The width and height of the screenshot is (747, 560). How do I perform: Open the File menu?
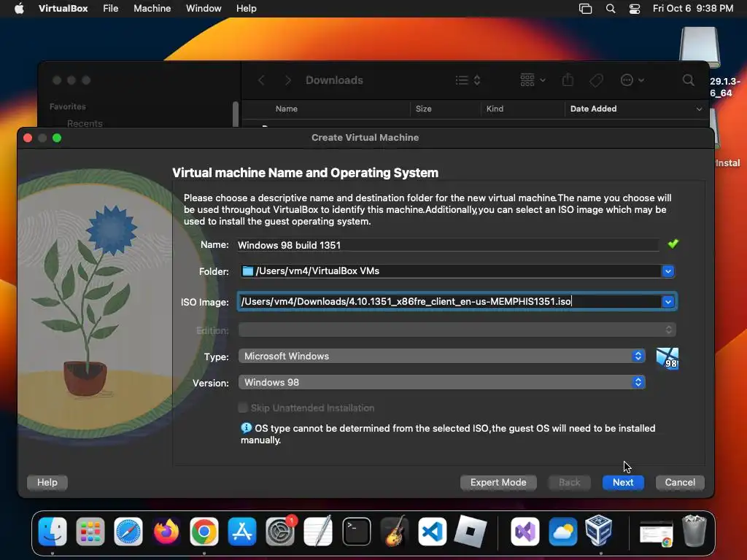point(111,9)
